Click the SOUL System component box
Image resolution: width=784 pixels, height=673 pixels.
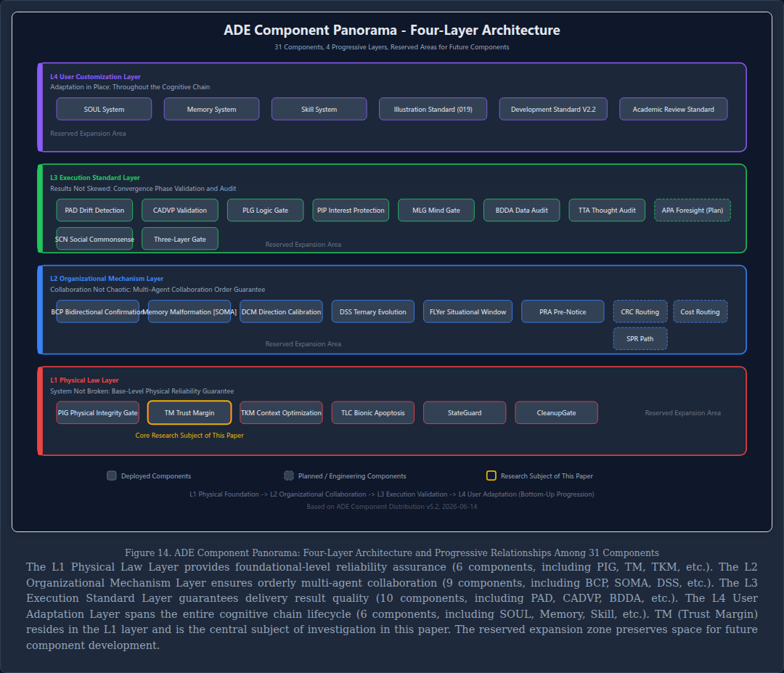click(104, 109)
